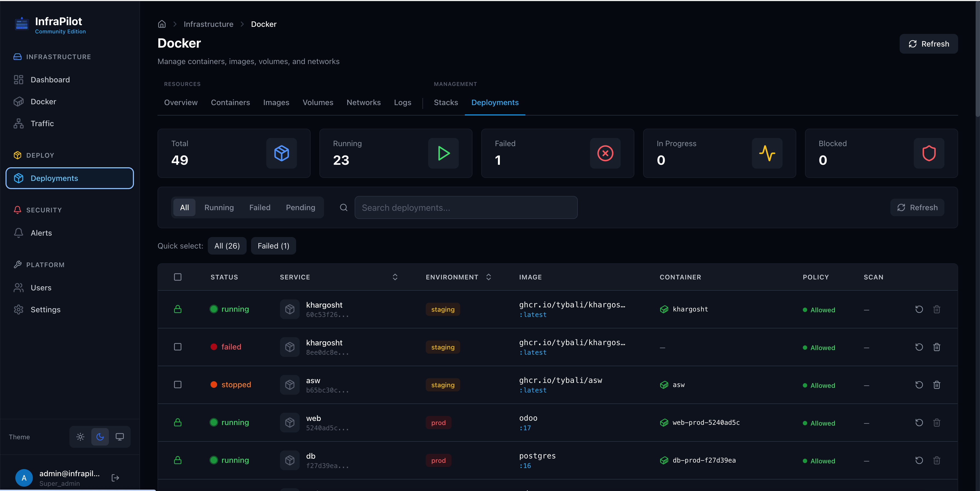Switch to light theme sun icon
The image size is (980, 491).
tap(80, 437)
